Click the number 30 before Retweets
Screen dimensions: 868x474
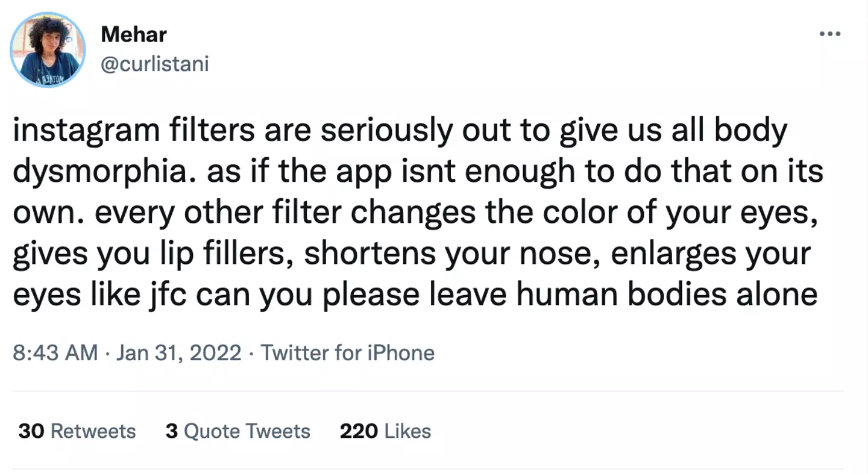point(31,431)
